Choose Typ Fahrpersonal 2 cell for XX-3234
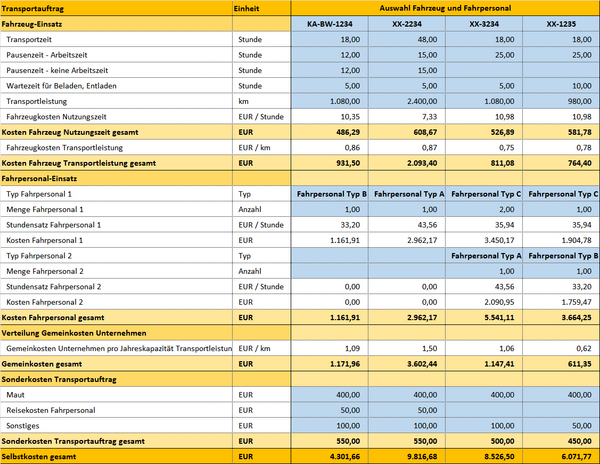The width and height of the screenshot is (600, 464). click(x=484, y=256)
